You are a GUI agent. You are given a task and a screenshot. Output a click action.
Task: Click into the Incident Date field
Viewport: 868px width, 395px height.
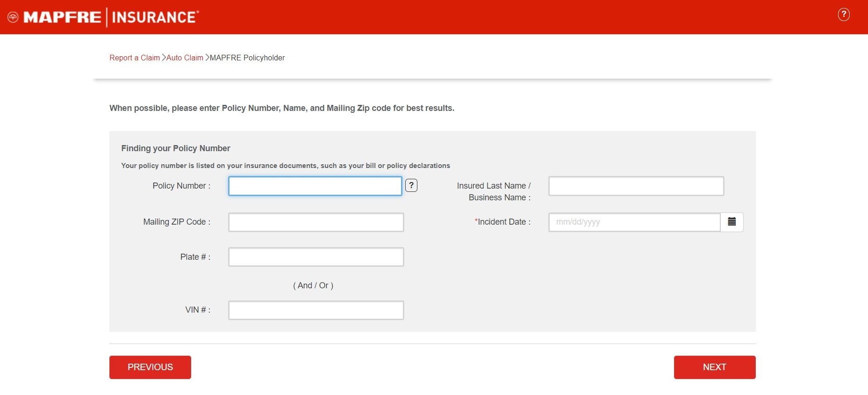[x=634, y=222]
